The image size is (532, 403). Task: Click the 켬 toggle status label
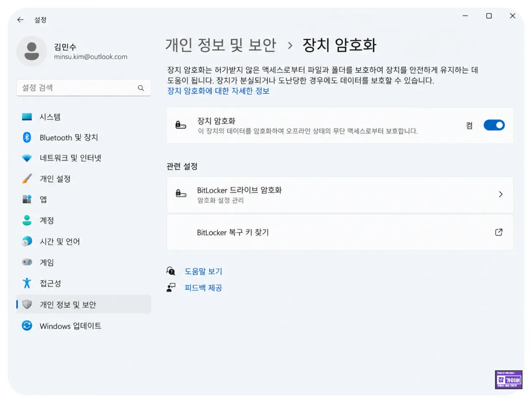point(469,125)
